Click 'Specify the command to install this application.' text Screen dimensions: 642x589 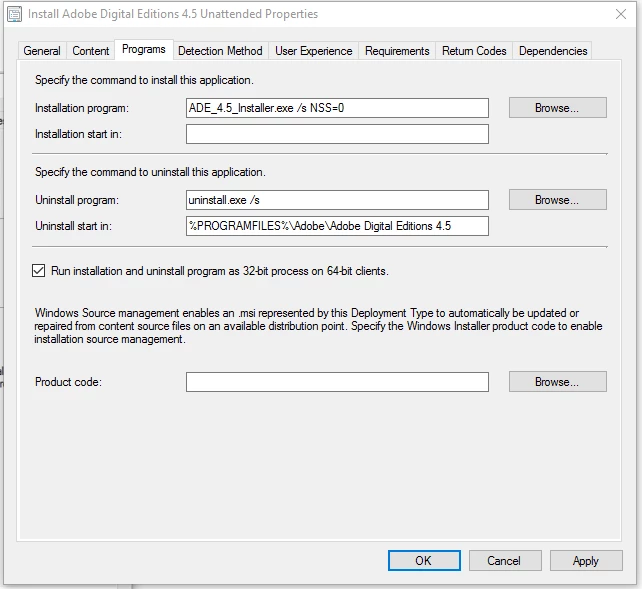(x=144, y=80)
